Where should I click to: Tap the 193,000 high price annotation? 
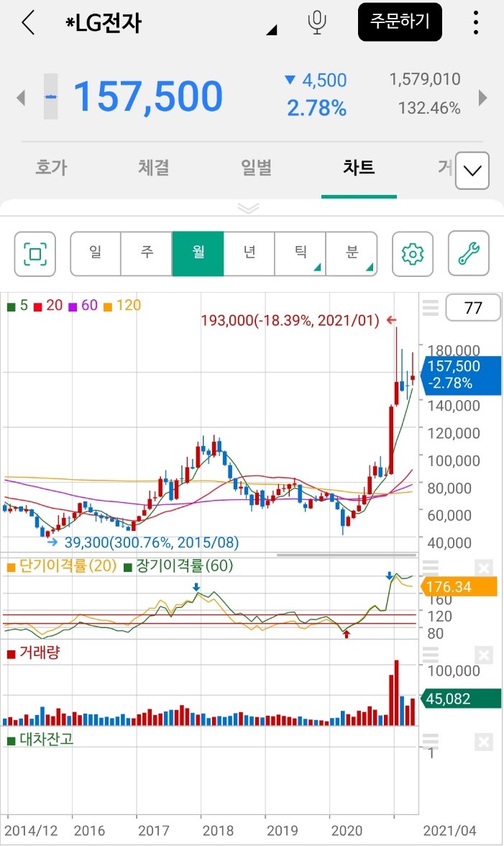pos(290,321)
